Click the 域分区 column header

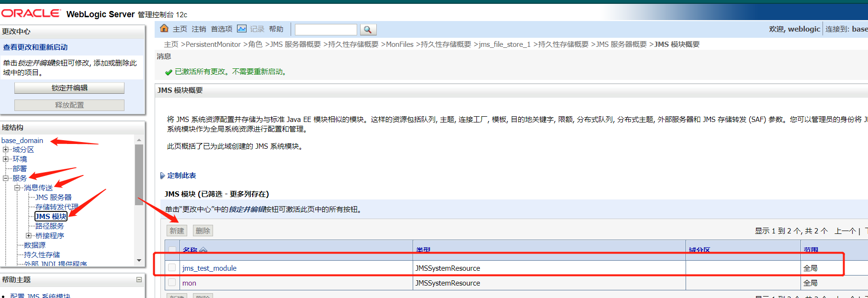(699, 250)
